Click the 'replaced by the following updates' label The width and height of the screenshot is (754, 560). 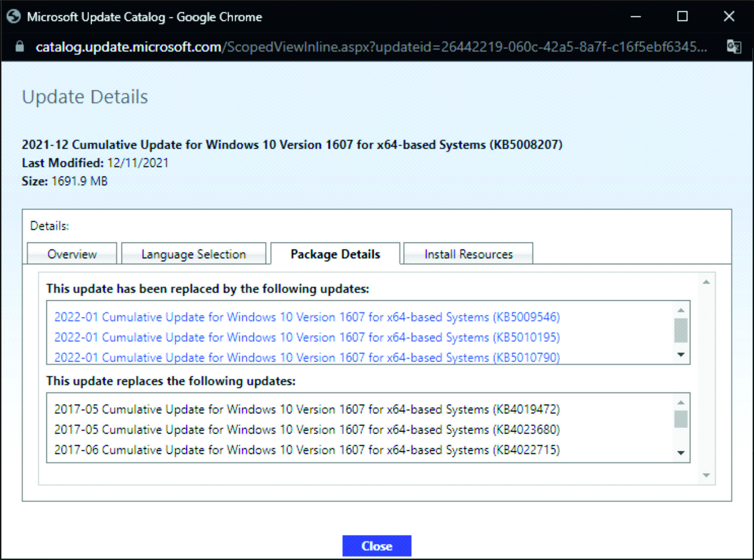(208, 289)
